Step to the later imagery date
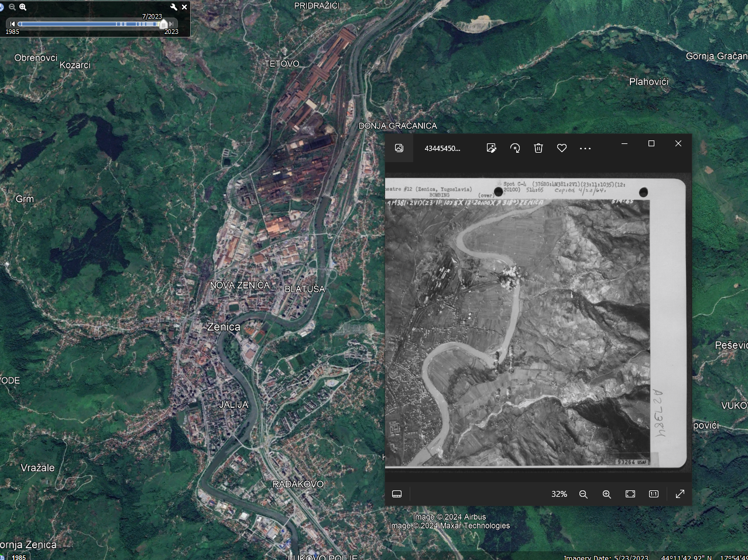 pyautogui.click(x=172, y=24)
